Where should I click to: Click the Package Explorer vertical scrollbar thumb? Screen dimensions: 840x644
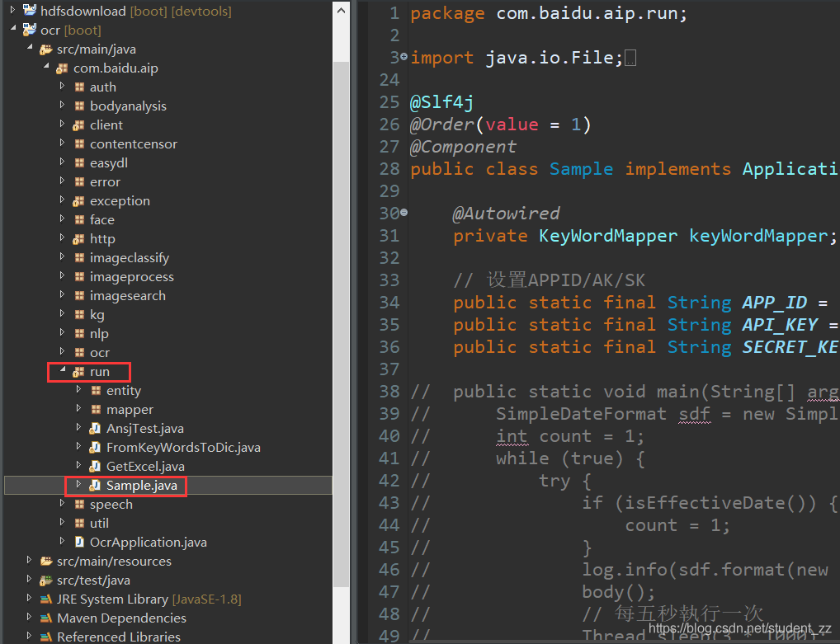point(342,324)
